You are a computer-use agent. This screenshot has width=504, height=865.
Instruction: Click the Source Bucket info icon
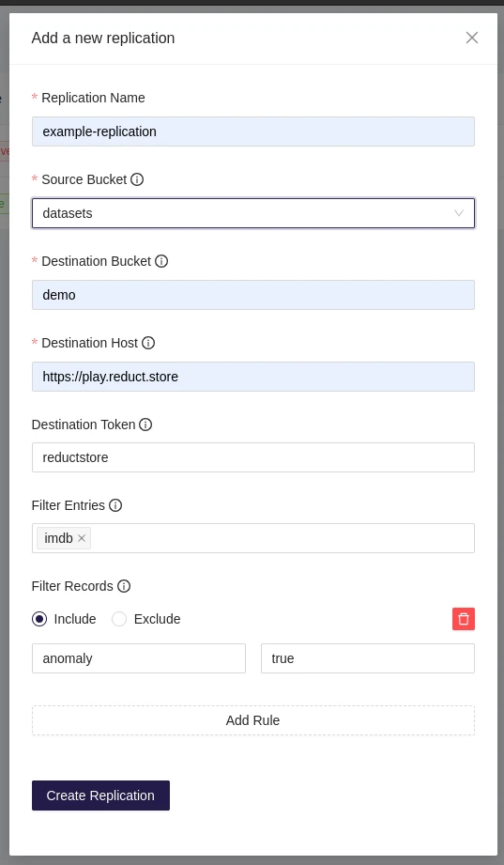(137, 179)
